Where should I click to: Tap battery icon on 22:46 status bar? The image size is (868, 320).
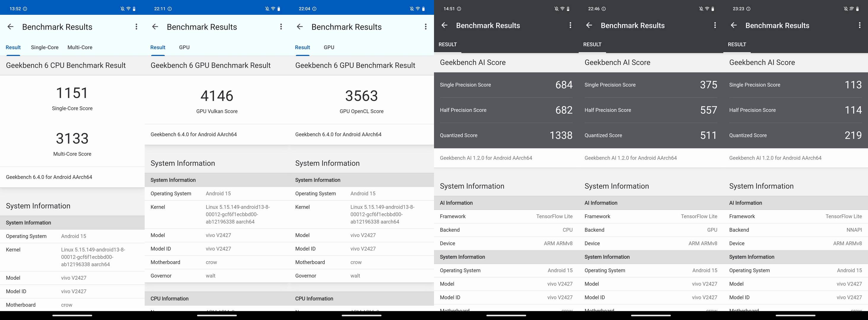click(713, 9)
